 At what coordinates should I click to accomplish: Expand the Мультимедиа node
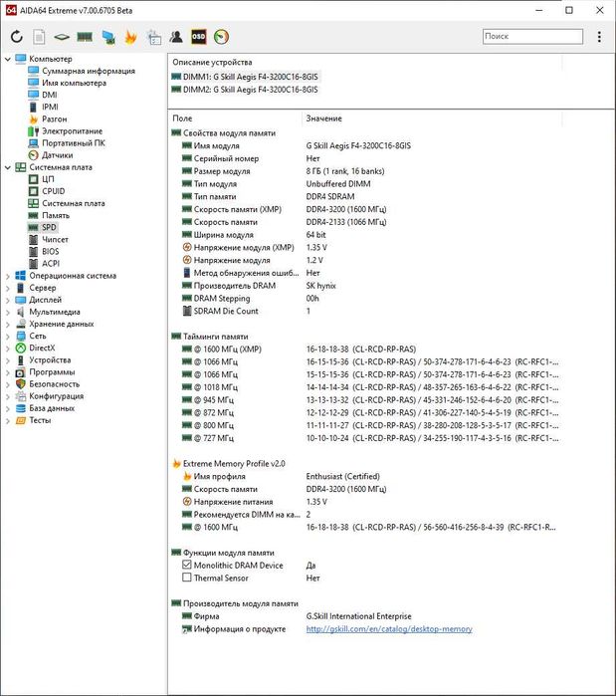click(8, 312)
